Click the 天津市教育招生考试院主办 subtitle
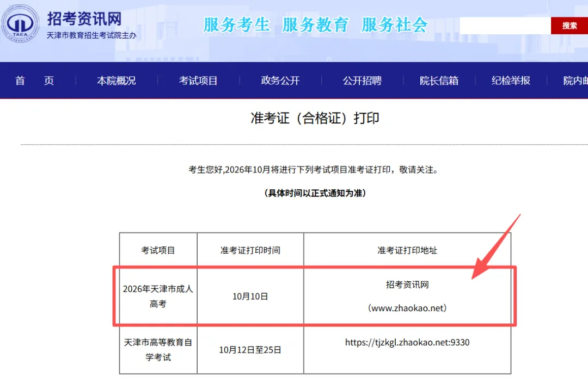 [x=91, y=35]
